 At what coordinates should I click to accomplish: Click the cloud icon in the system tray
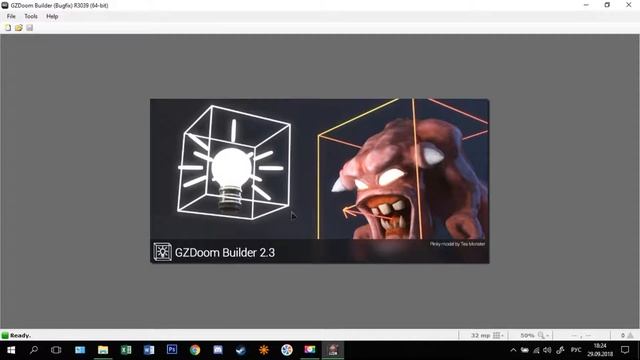click(525, 350)
